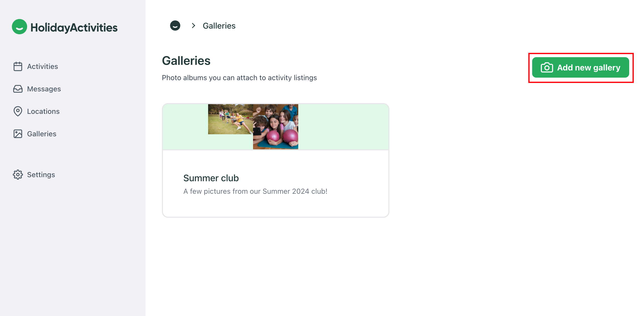Click the Galleries breadcrumb link
This screenshot has width=644, height=316.
coord(219,26)
